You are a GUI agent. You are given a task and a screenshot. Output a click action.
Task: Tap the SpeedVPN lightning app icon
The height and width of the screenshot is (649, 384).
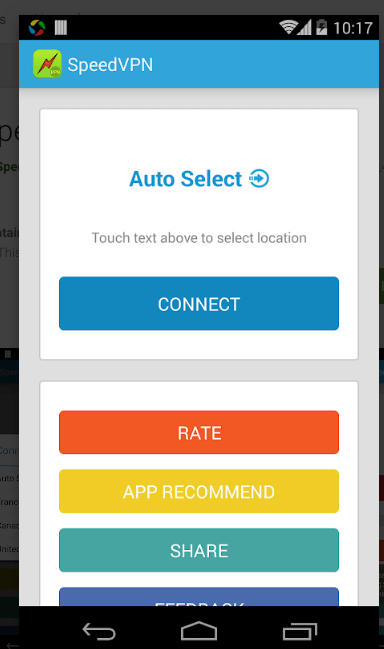pos(47,64)
